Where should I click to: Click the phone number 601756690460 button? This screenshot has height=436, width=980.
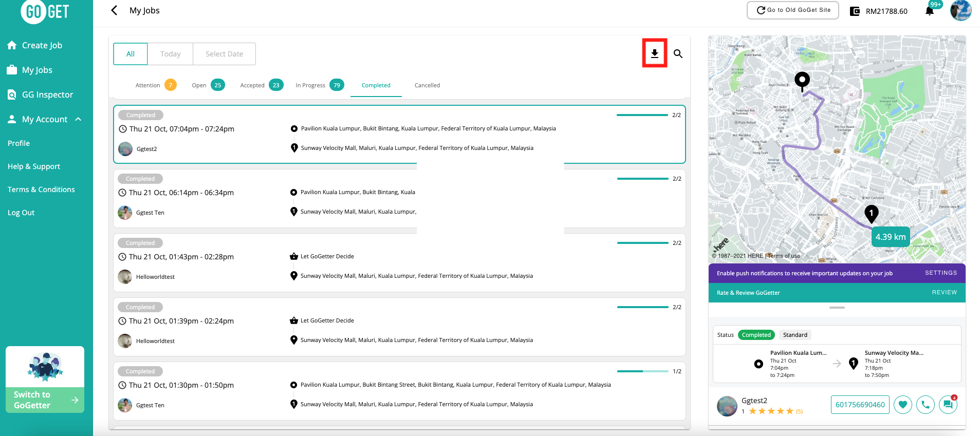[x=860, y=405]
